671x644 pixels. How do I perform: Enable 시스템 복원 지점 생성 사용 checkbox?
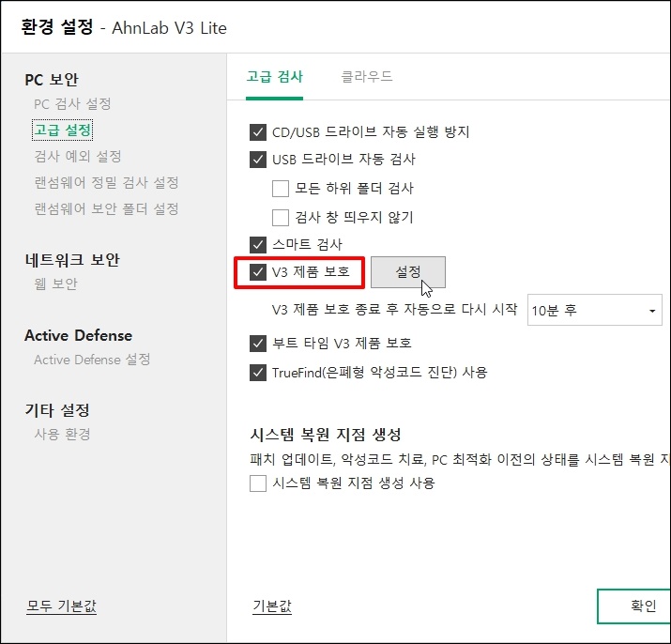point(258,483)
